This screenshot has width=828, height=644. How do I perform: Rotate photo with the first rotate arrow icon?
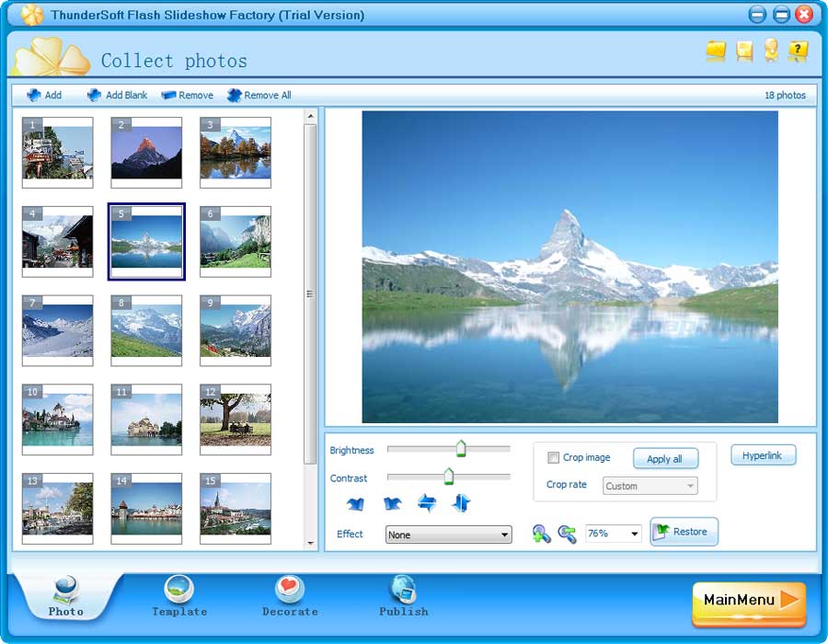[355, 503]
